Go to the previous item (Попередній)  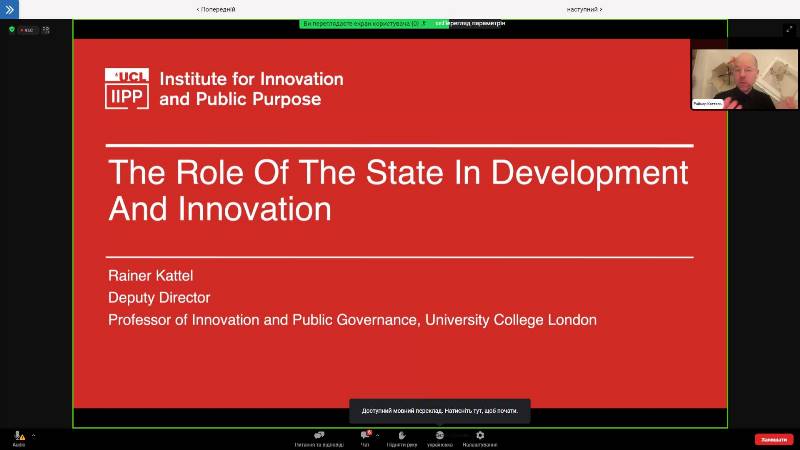(216, 9)
